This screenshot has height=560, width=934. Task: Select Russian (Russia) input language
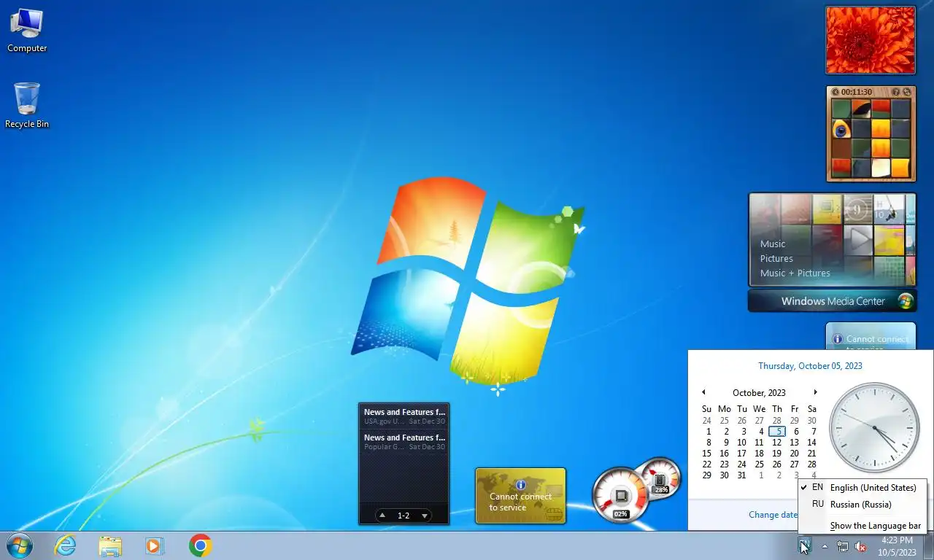pos(863,504)
